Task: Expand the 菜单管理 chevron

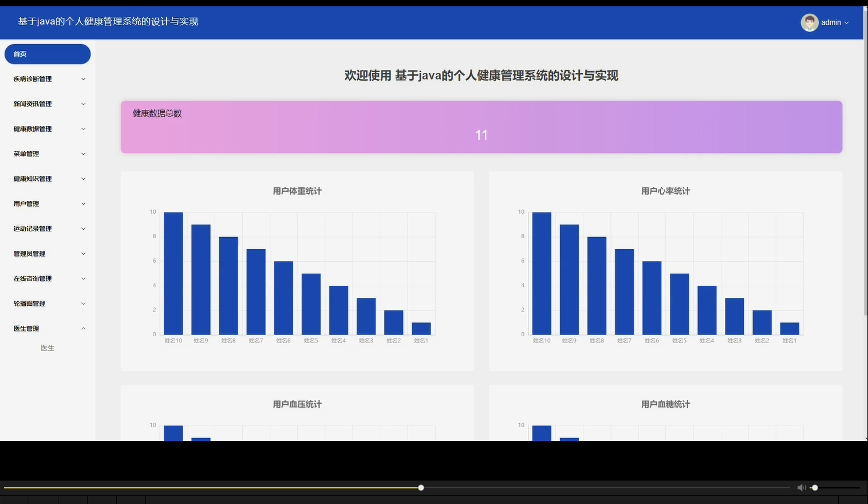Action: pos(84,153)
